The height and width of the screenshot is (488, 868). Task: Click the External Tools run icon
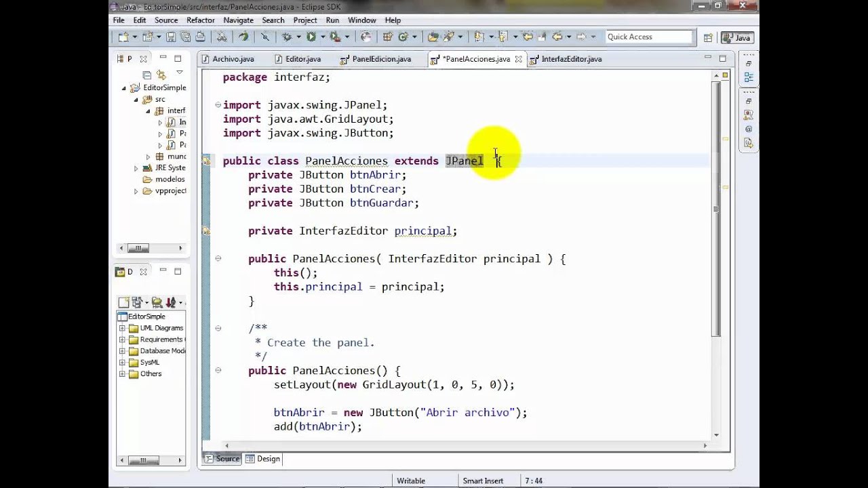[335, 37]
